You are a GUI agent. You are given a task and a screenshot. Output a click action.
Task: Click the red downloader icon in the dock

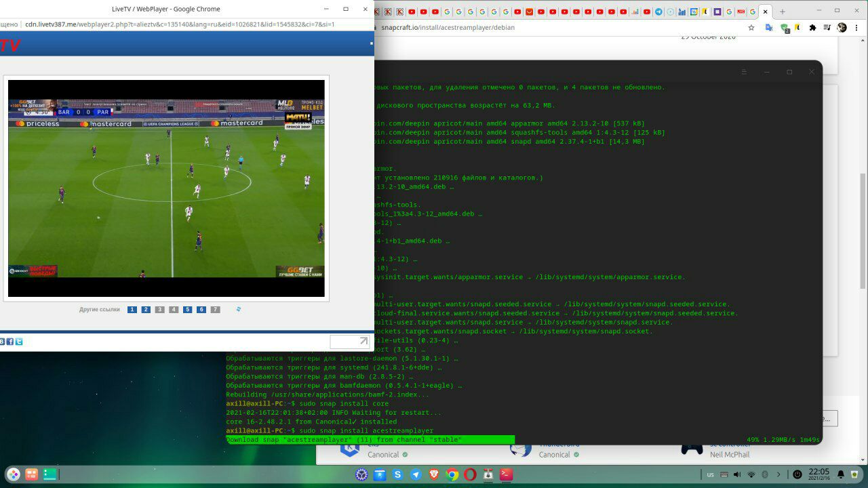[x=488, y=474]
